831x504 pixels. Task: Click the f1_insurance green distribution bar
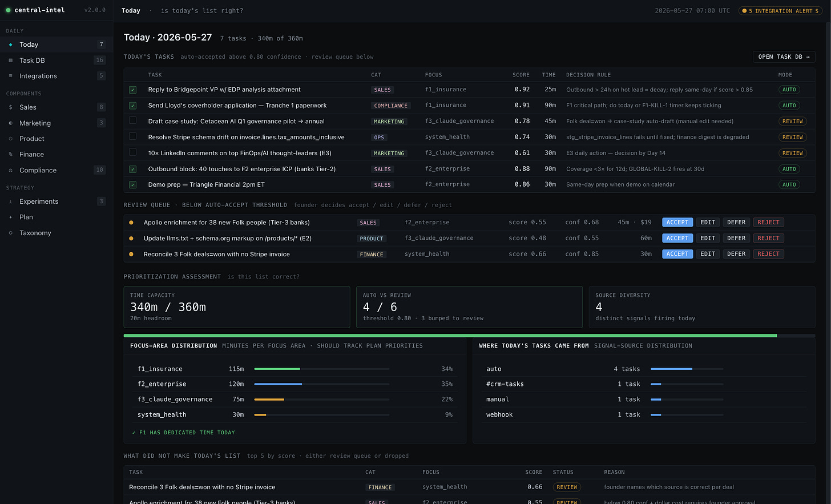(x=277, y=369)
